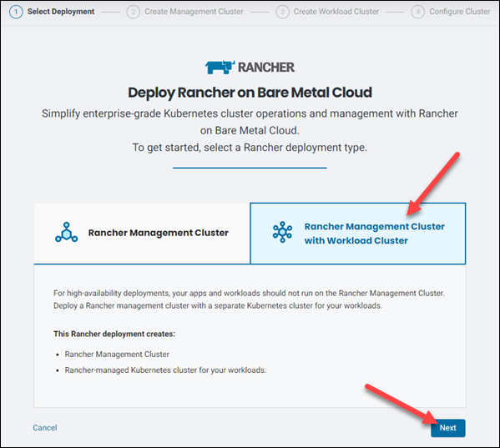500x448 pixels.
Task: Select the Rancher Management Cluster option
Action: [x=142, y=234]
